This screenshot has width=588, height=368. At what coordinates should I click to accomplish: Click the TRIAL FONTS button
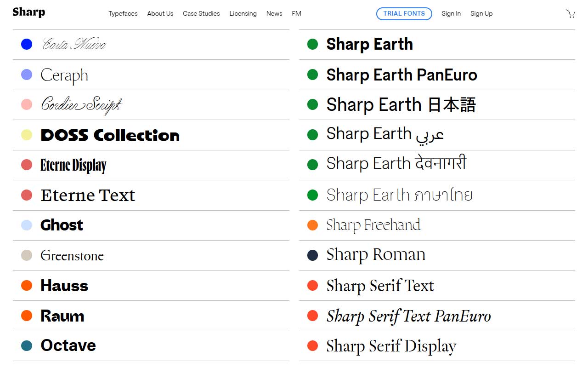coord(404,13)
